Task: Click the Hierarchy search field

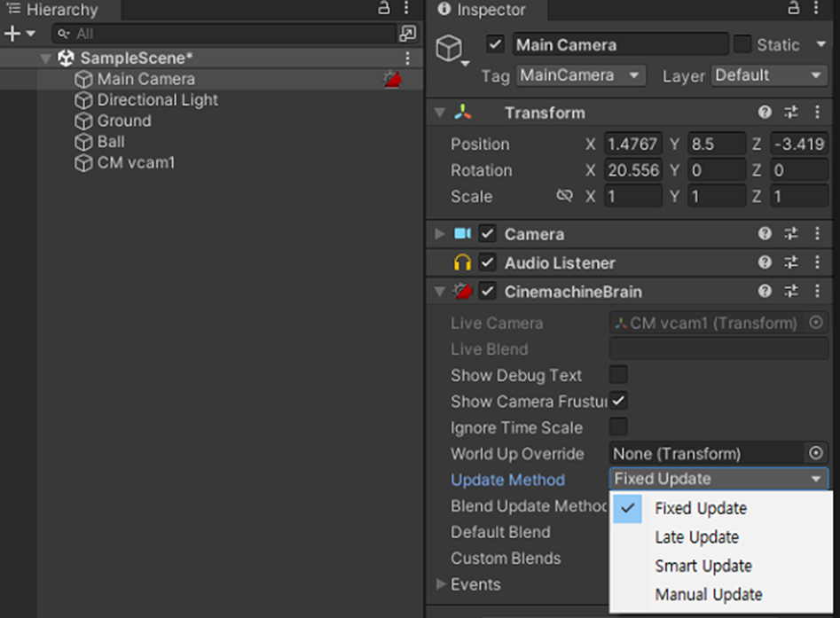Action: (x=224, y=34)
